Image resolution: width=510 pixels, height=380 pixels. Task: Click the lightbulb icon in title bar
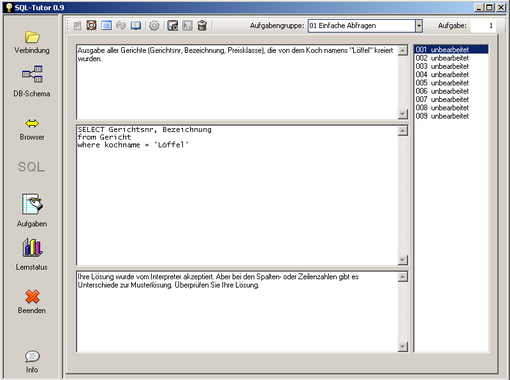coord(9,7)
